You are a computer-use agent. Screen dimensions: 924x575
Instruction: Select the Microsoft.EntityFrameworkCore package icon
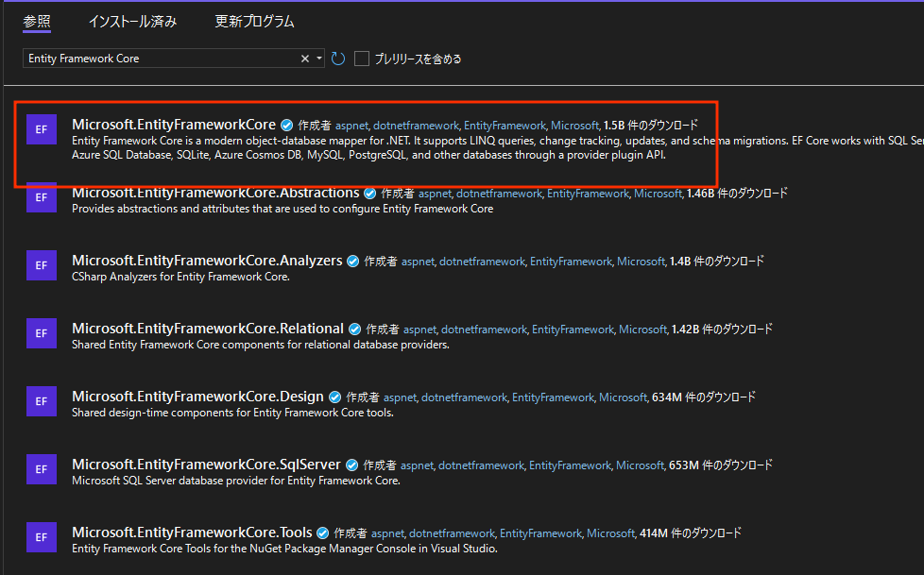[42, 129]
